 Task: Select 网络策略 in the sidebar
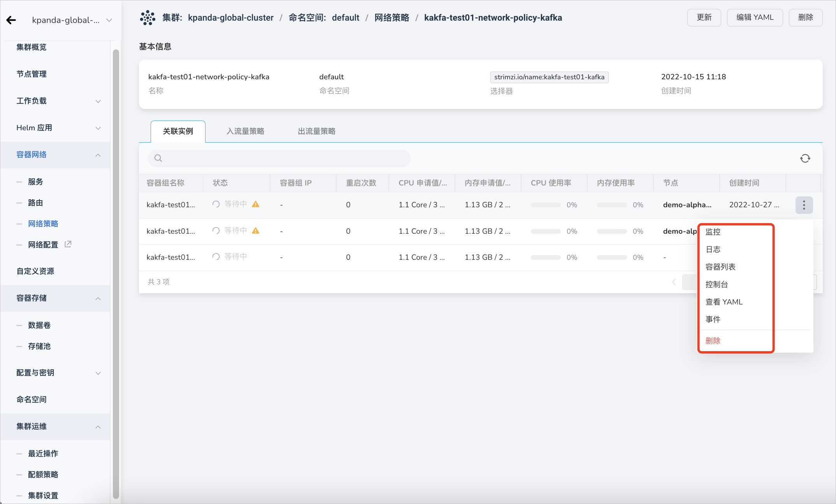pyautogui.click(x=43, y=224)
